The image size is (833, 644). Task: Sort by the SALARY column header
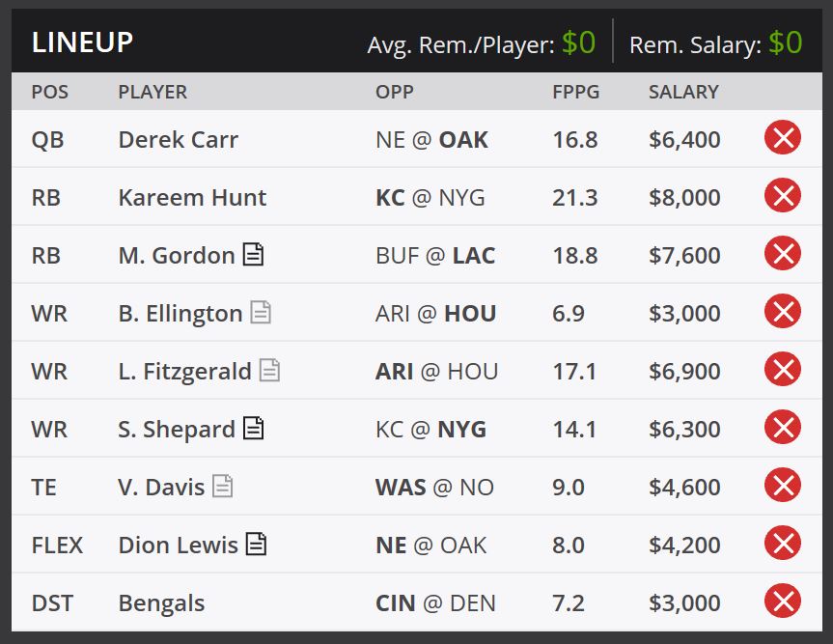[683, 92]
